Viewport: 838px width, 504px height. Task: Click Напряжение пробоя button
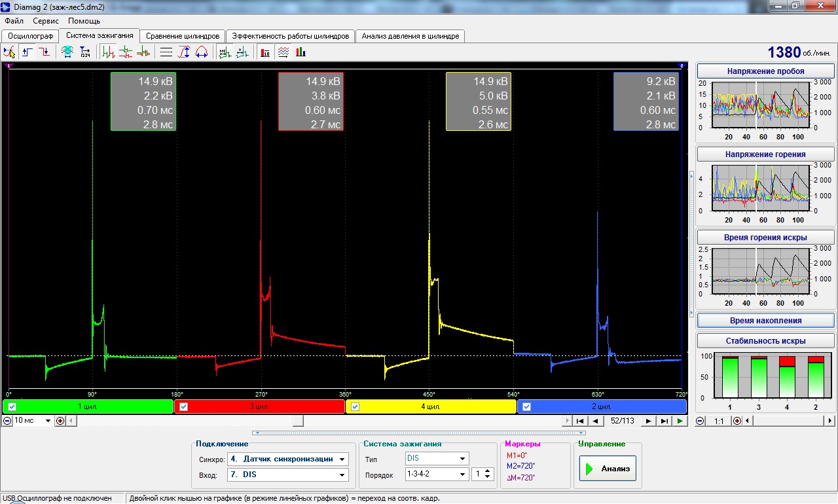[x=765, y=71]
